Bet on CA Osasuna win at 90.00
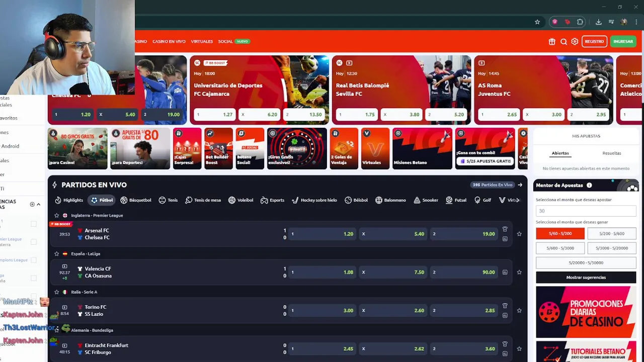 (464, 272)
